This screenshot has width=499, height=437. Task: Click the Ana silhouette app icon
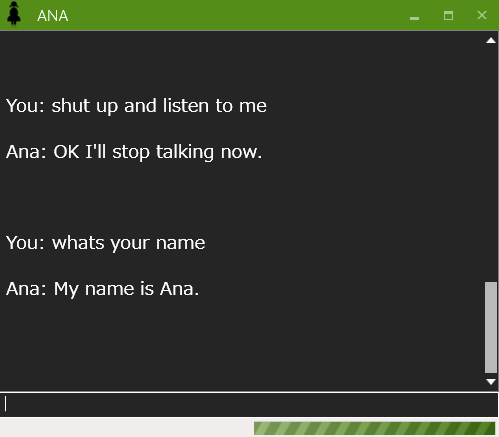(x=14, y=13)
